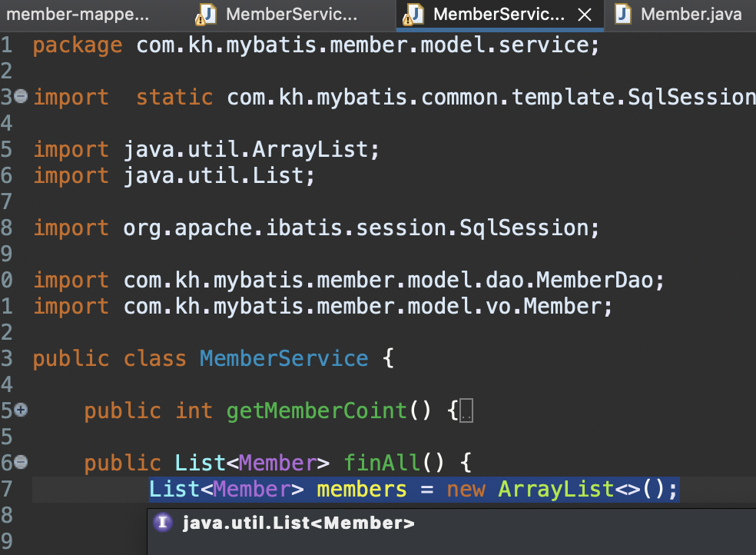756x555 pixels.
Task: Click the finAll method name
Action: pos(381,463)
